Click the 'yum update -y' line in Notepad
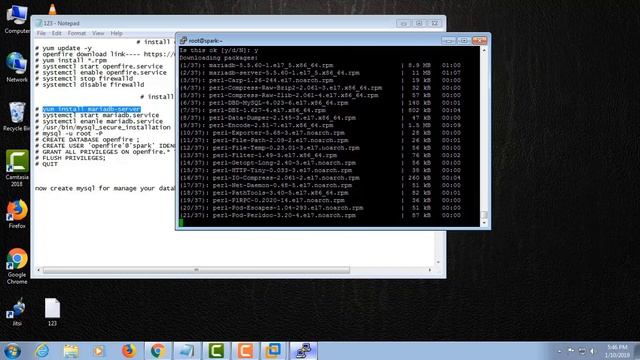The image size is (640, 360). tap(63, 48)
